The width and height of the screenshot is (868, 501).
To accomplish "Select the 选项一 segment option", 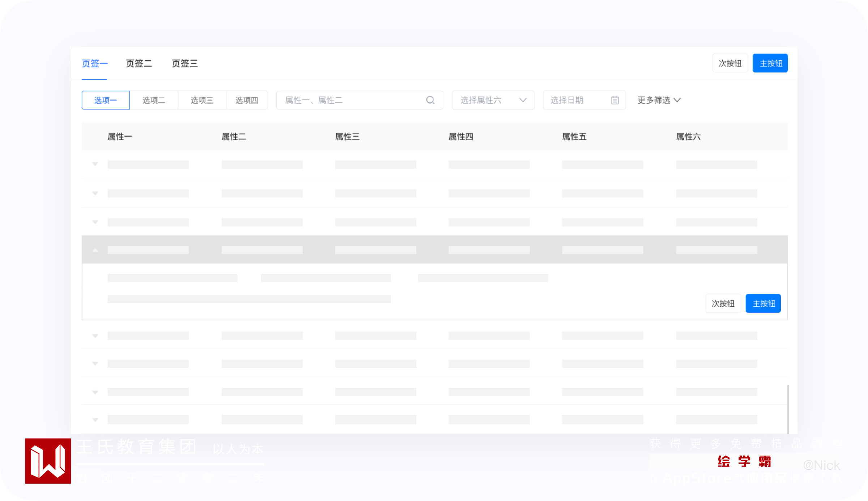I will point(106,100).
